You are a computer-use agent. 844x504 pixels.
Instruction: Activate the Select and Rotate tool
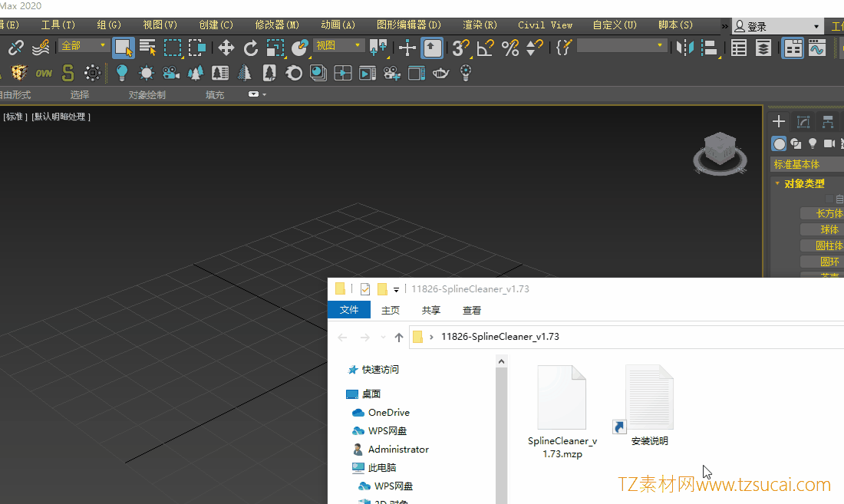click(251, 48)
